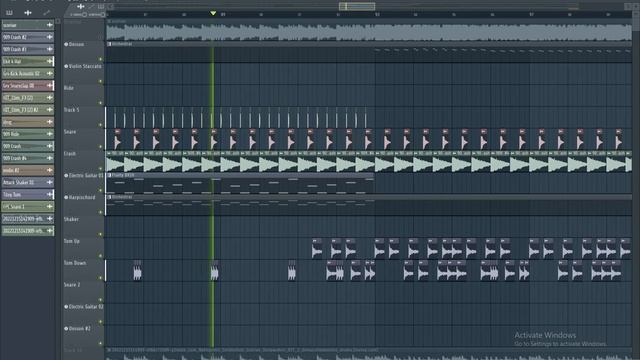640x360 pixels.
Task: Click the waveform icon in playlist toolbar
Action: (80, 6)
